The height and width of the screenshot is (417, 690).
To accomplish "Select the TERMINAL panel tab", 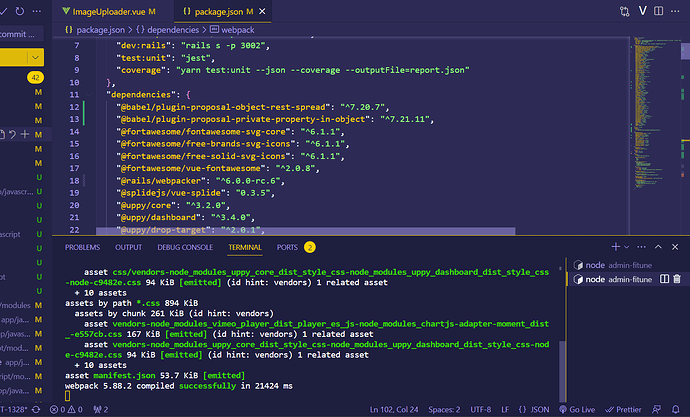I will [245, 247].
